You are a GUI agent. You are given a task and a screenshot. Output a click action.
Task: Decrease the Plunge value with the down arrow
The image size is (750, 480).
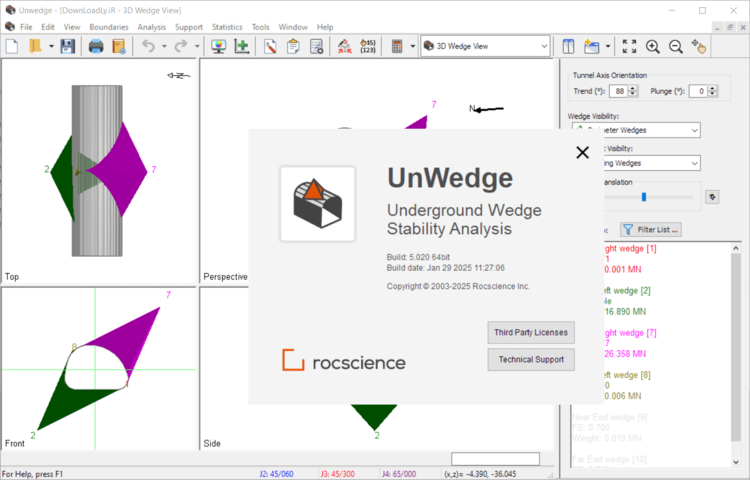pyautogui.click(x=712, y=94)
